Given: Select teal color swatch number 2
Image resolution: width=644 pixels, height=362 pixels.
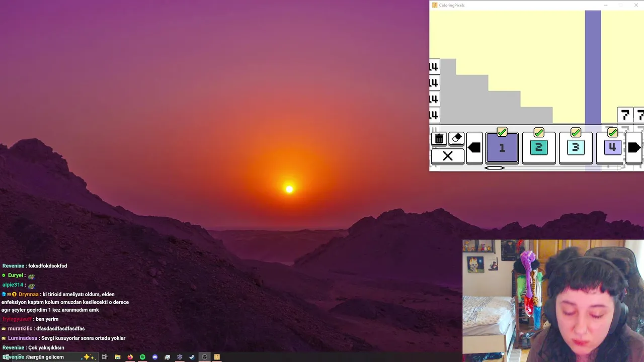Looking at the screenshot, I should tap(539, 148).
